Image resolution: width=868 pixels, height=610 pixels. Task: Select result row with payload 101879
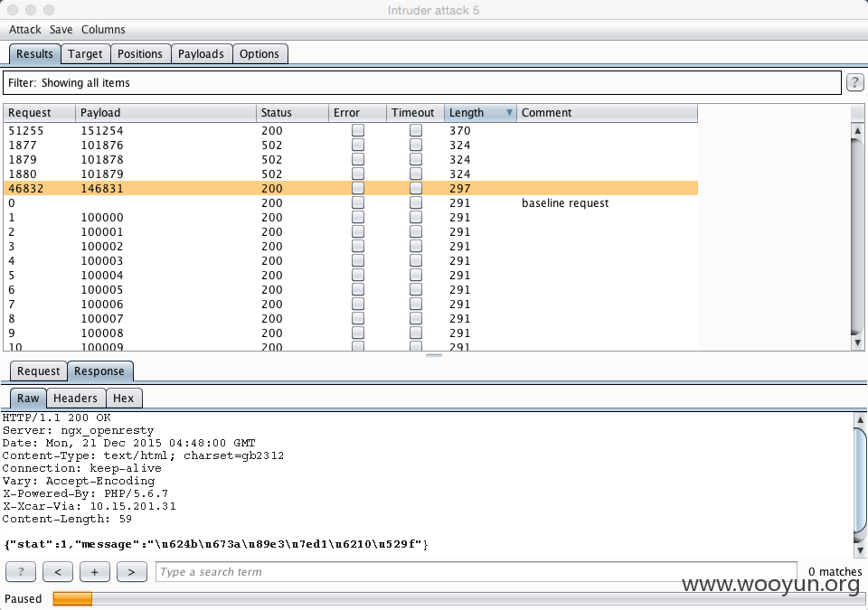point(350,174)
